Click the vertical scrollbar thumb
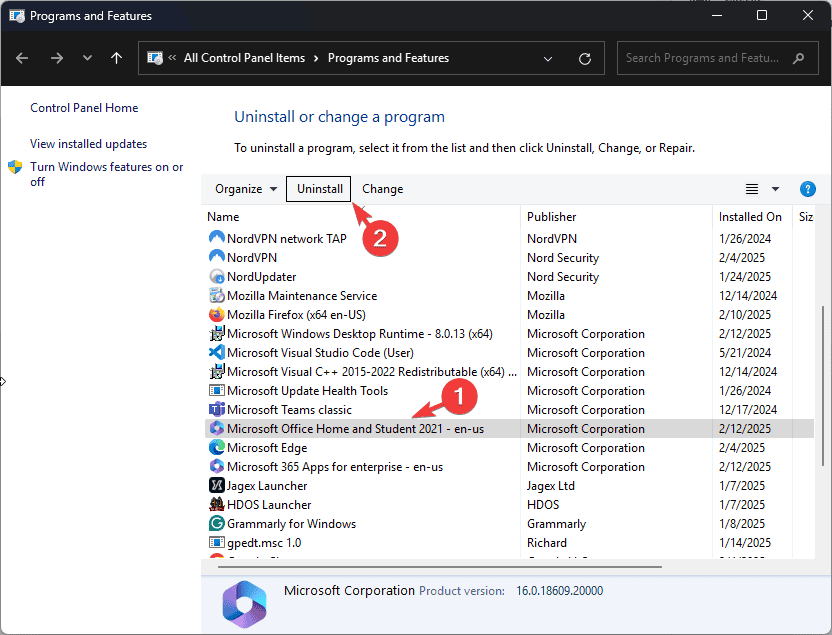The height and width of the screenshot is (635, 832). click(x=823, y=387)
